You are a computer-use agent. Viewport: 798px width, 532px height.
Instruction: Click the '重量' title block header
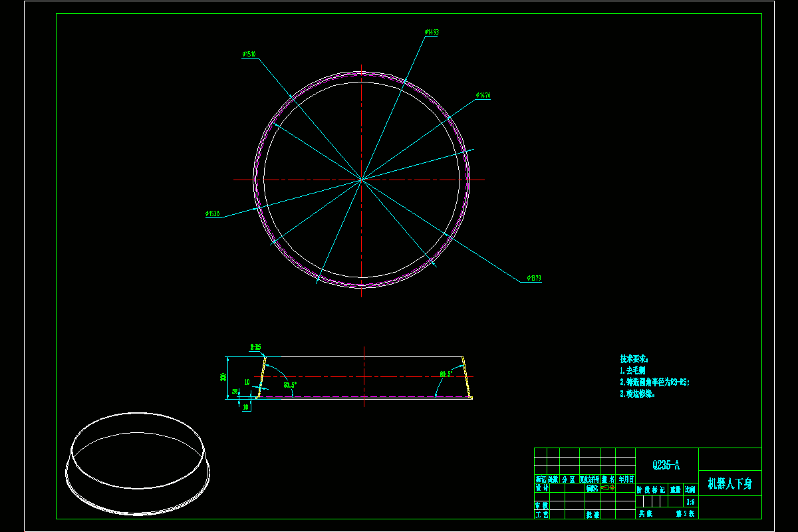(676, 489)
